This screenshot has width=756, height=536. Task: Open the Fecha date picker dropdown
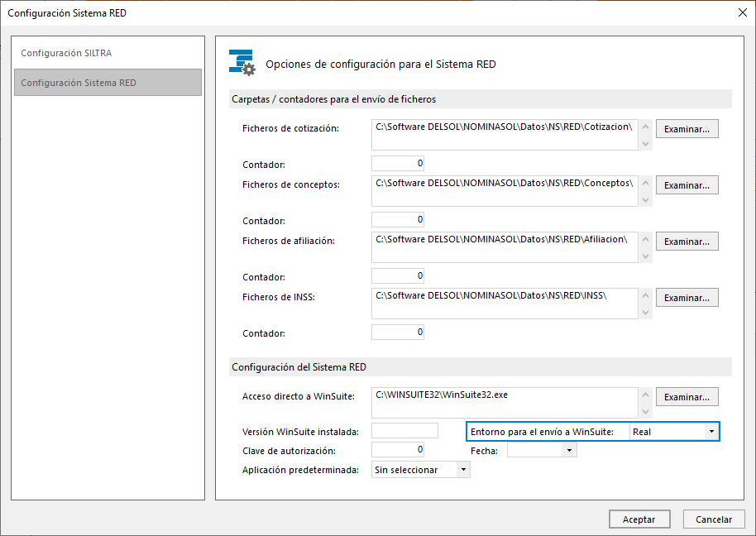tap(569, 450)
